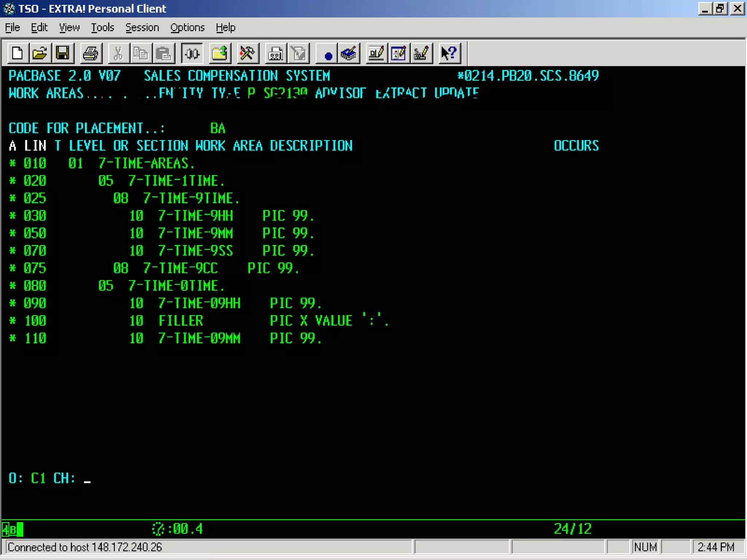The width and height of the screenshot is (747, 560).
Task: Click the 7-TIME-09HH field name
Action: 199,303
